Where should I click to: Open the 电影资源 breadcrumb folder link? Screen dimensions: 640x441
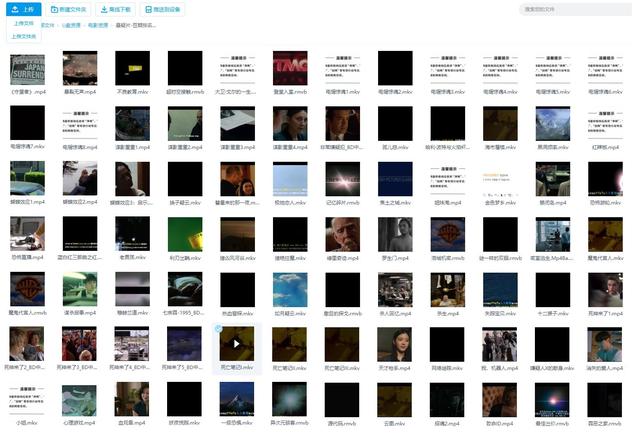(98, 25)
